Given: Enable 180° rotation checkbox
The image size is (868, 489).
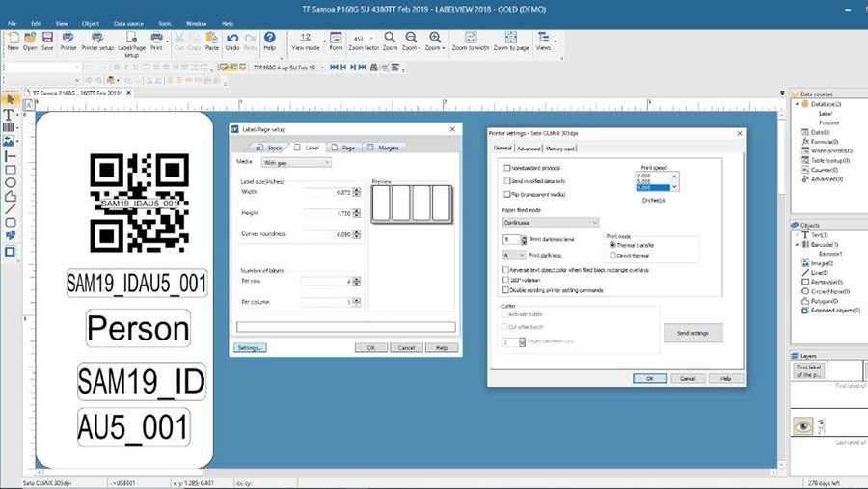Looking at the screenshot, I should pos(505,280).
